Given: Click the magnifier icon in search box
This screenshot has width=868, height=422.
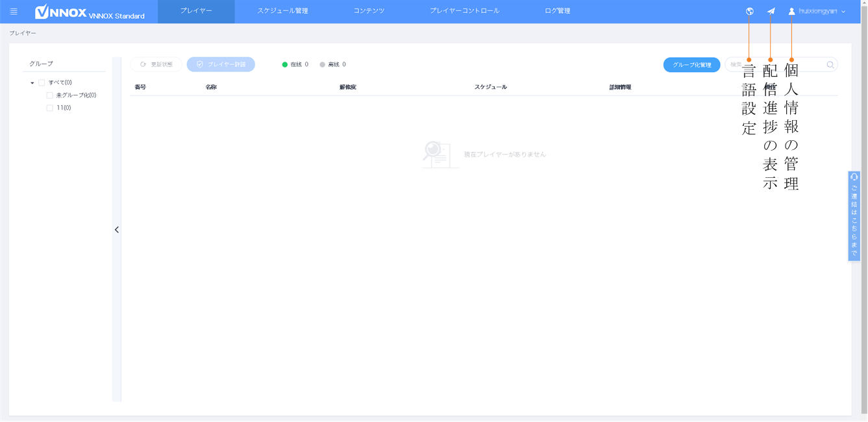Looking at the screenshot, I should click(830, 65).
